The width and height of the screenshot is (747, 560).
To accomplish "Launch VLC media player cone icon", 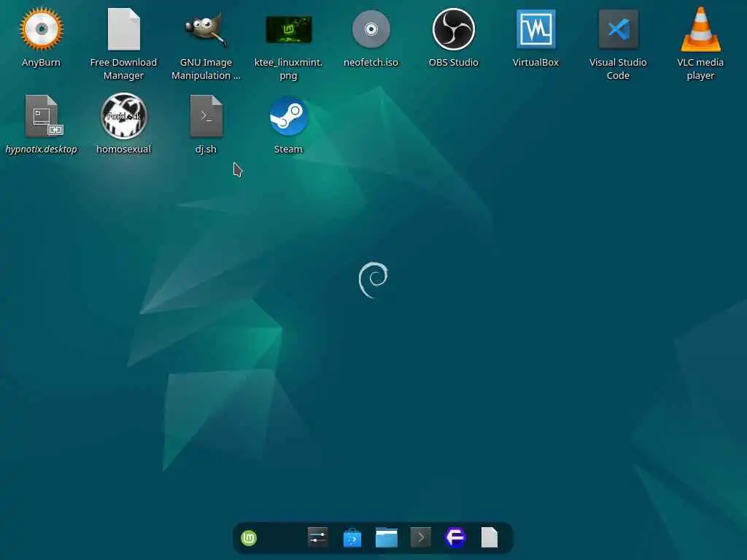I will click(701, 29).
